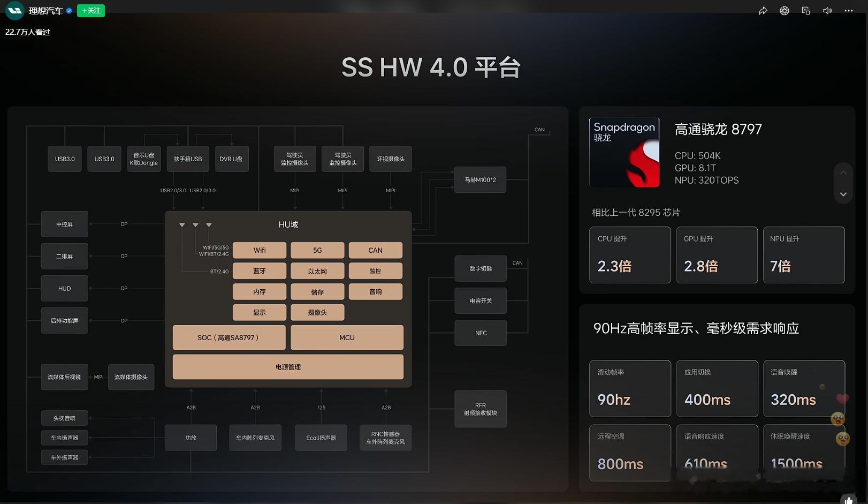Open the three-dot more options menu

pyautogui.click(x=849, y=11)
